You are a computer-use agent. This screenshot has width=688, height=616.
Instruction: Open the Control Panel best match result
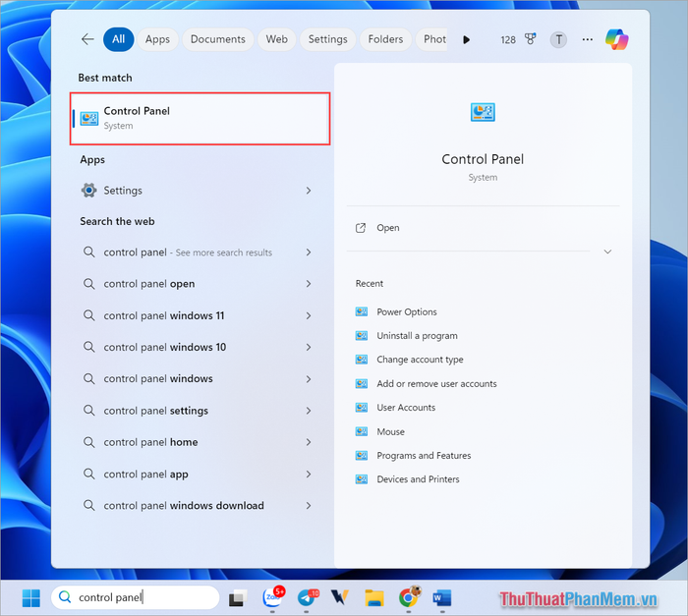coord(201,119)
